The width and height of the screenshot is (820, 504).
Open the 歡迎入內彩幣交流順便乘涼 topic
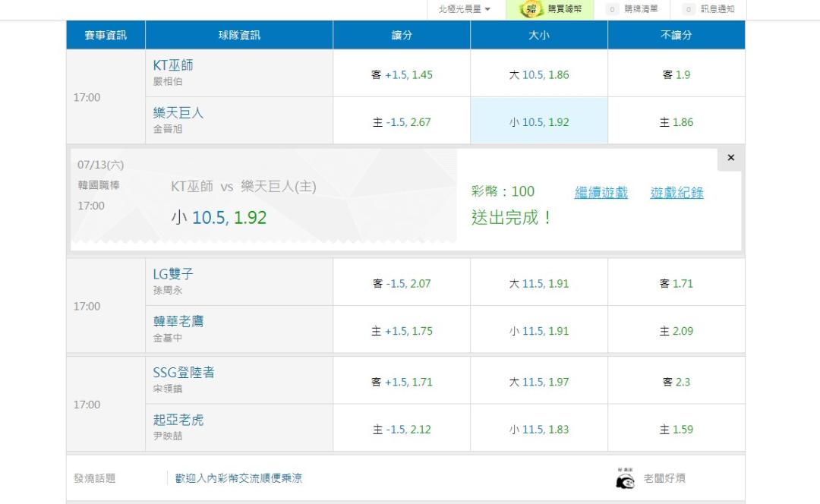tap(238, 478)
